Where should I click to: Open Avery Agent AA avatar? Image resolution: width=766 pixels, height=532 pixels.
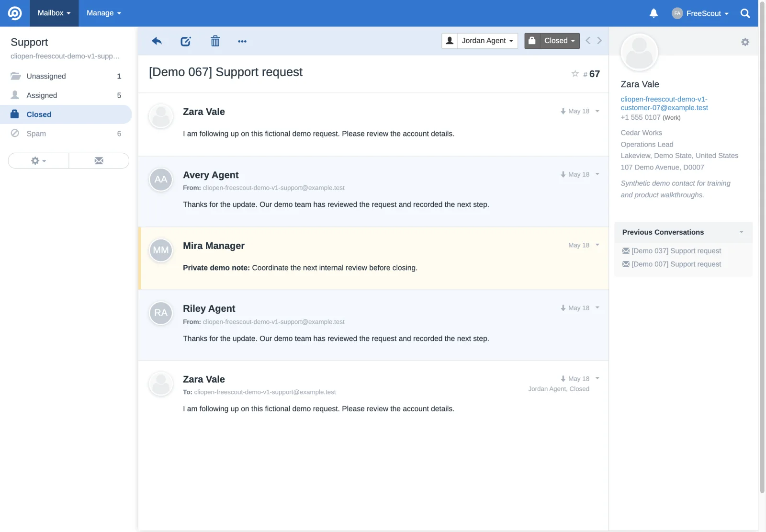coord(161,180)
